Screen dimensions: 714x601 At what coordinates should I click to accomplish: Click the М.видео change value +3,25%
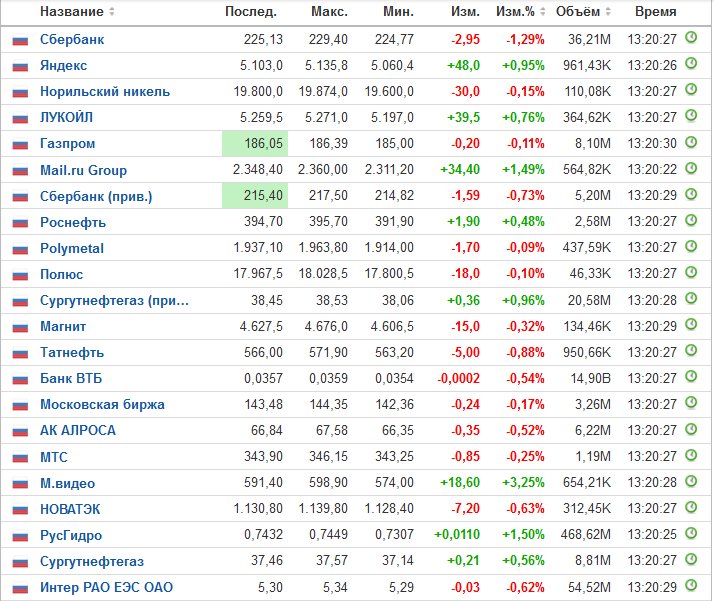523,483
